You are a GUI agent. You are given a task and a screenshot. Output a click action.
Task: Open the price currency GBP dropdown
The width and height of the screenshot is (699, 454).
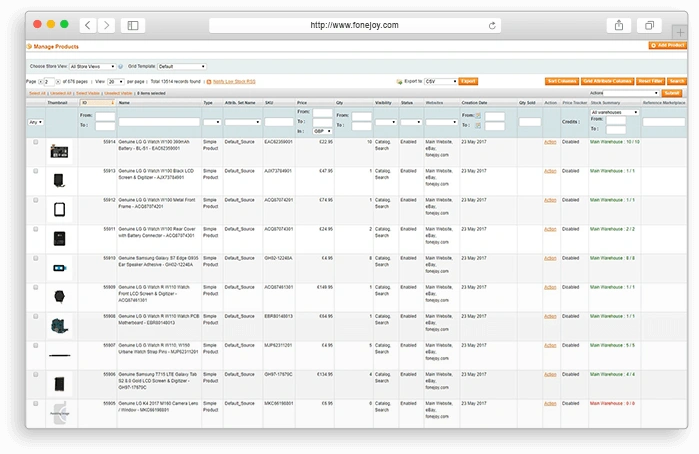[x=322, y=131]
